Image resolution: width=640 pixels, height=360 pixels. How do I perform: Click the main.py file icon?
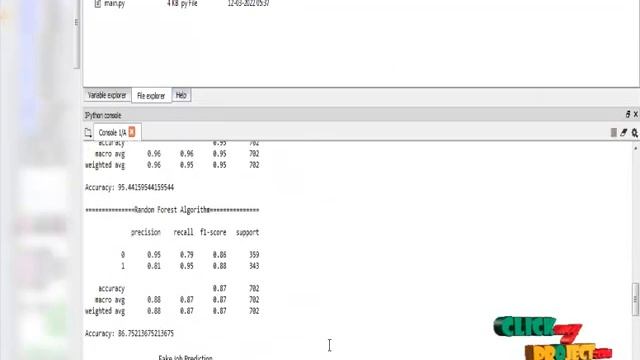[98, 4]
